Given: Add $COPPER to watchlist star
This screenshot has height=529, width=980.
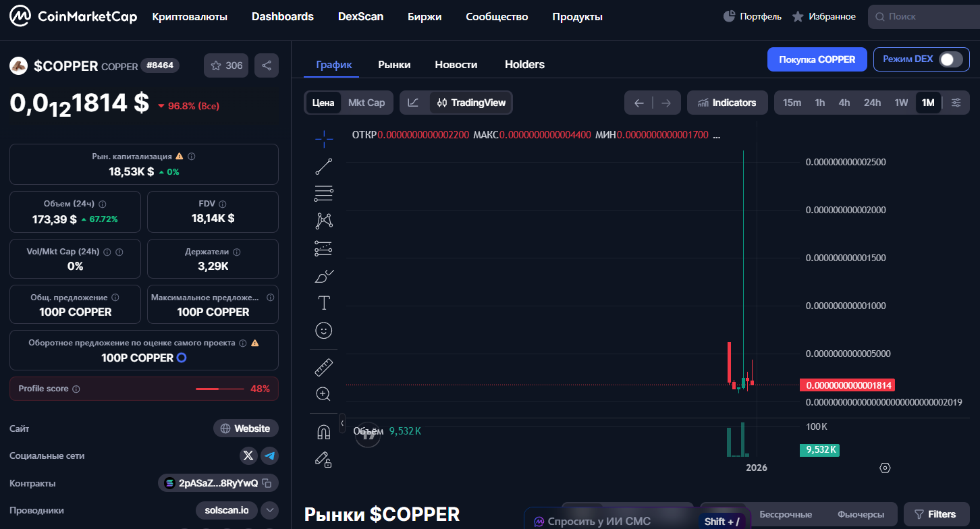Looking at the screenshot, I should point(226,65).
